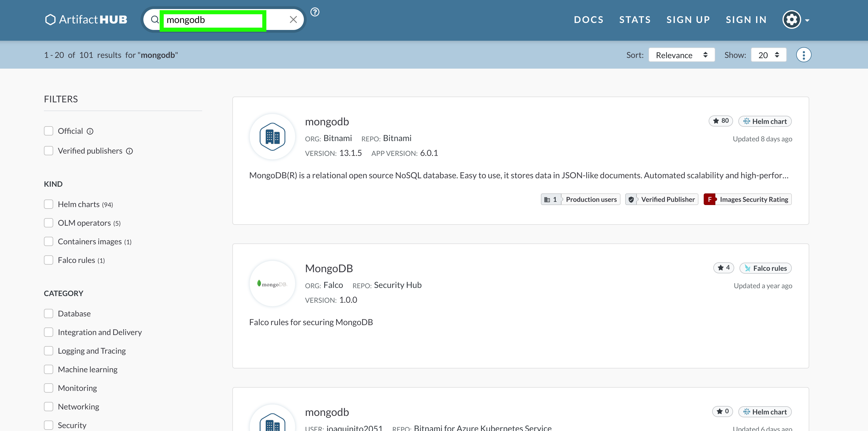The height and width of the screenshot is (431, 868).
Task: Expand the Sort Relevance dropdown
Action: tap(681, 55)
